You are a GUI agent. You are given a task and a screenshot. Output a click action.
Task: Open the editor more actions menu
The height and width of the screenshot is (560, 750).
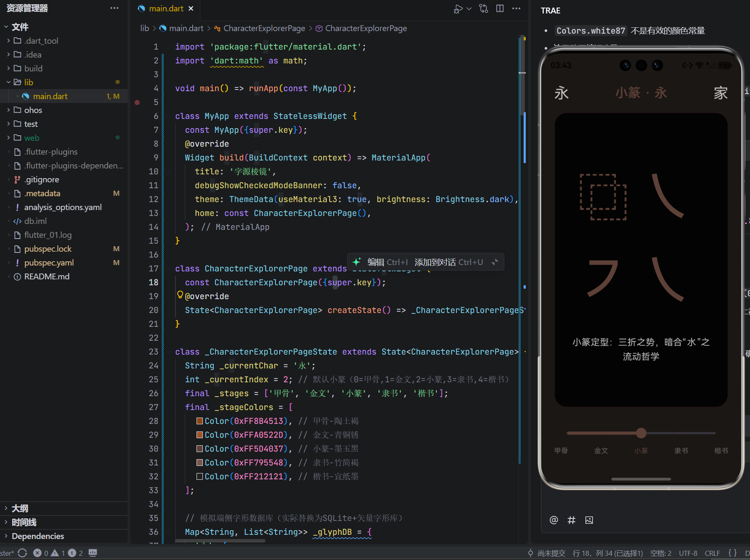517,8
